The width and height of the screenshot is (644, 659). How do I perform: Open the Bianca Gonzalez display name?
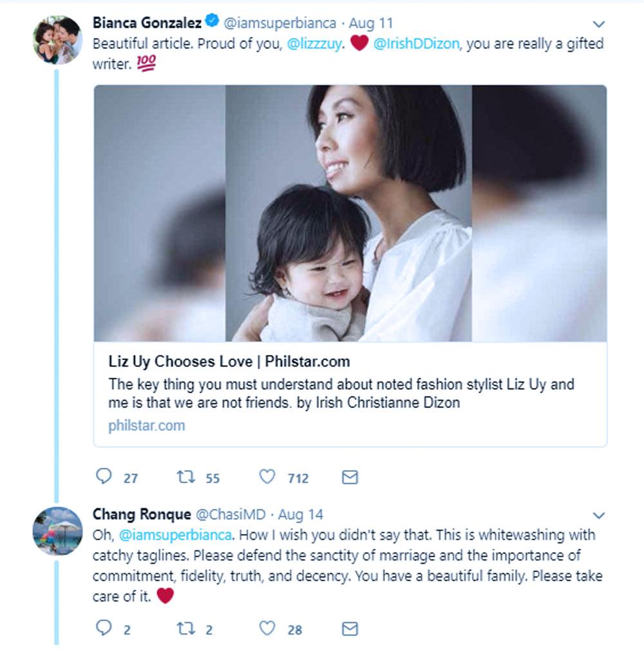click(x=147, y=23)
